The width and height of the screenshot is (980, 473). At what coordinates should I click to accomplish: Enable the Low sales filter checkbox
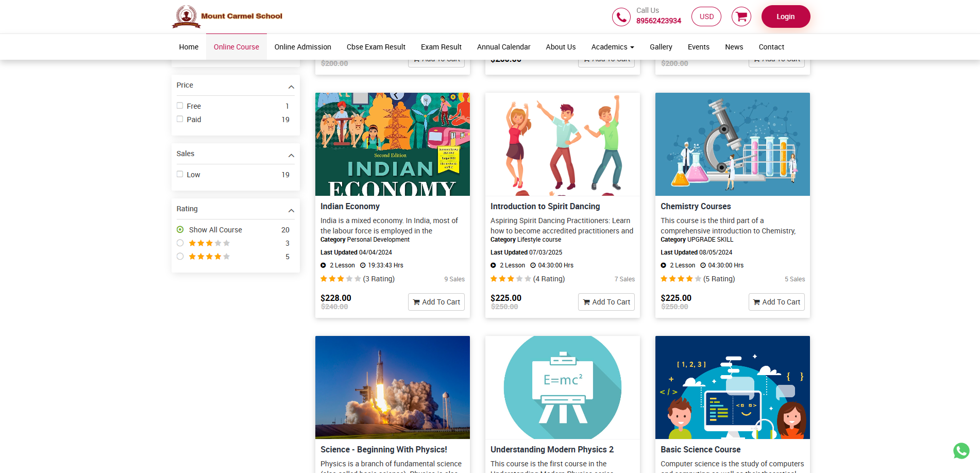(180, 174)
